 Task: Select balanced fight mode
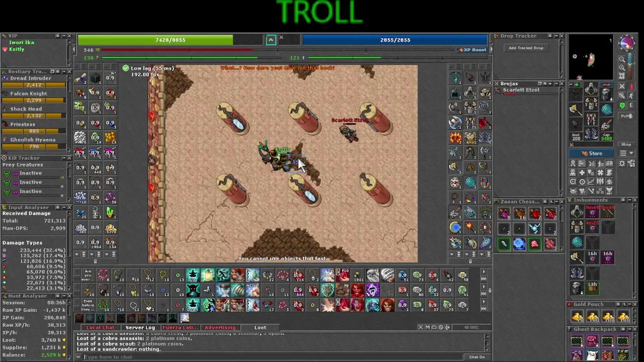(622, 96)
